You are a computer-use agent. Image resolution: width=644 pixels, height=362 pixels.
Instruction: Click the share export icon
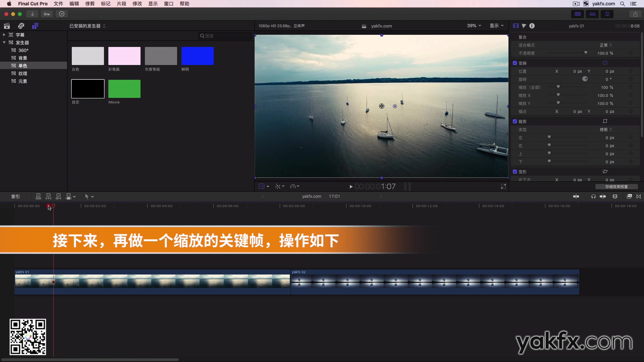coord(635,14)
